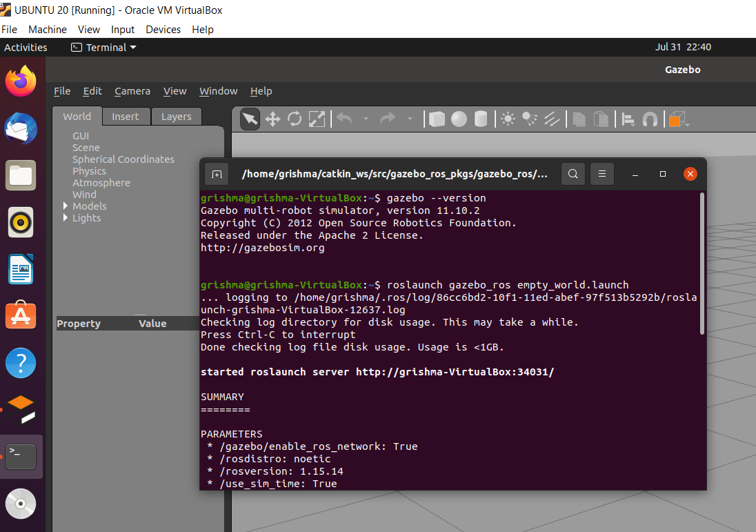Switch to the Layers tab

[x=176, y=116]
